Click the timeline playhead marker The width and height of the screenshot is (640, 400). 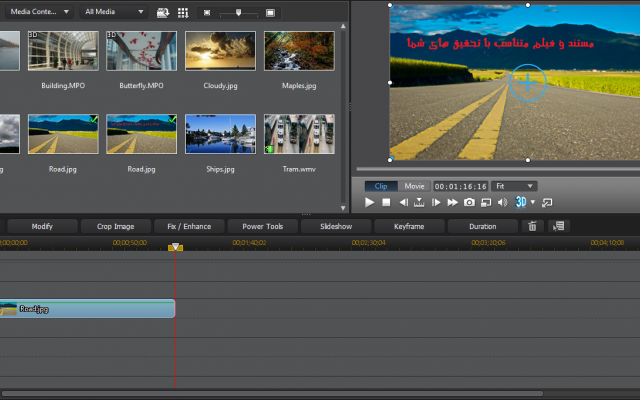[x=176, y=247]
